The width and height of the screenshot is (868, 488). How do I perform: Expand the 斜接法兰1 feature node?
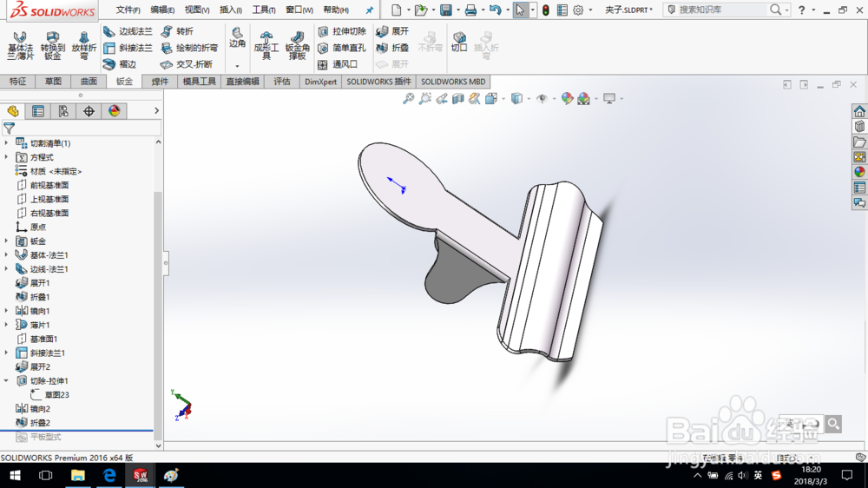(7, 353)
